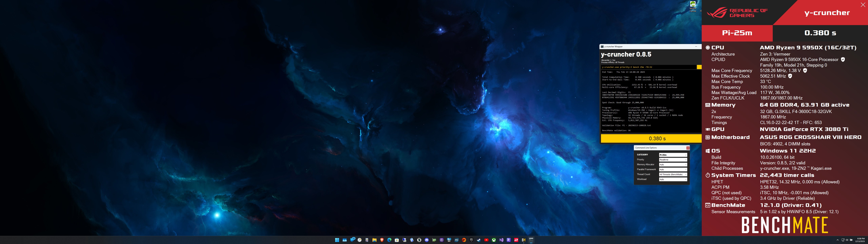Open the taskbar clock and date

pos(860,240)
